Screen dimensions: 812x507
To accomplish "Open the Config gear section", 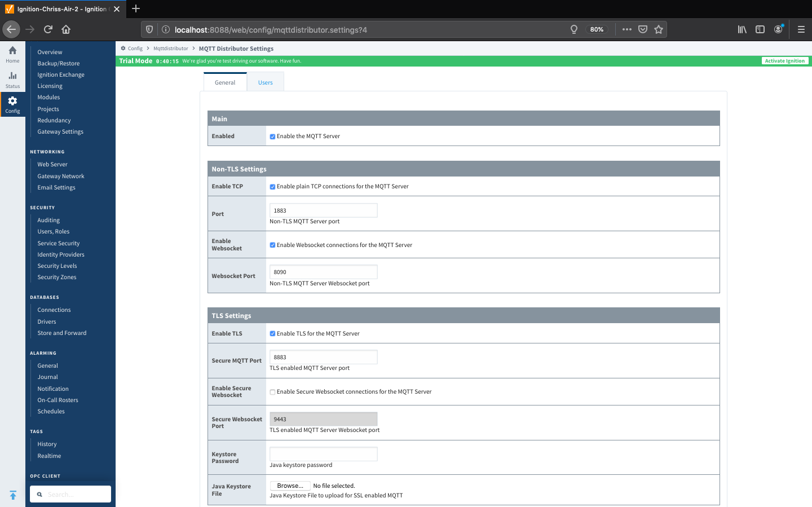I will coord(12,104).
